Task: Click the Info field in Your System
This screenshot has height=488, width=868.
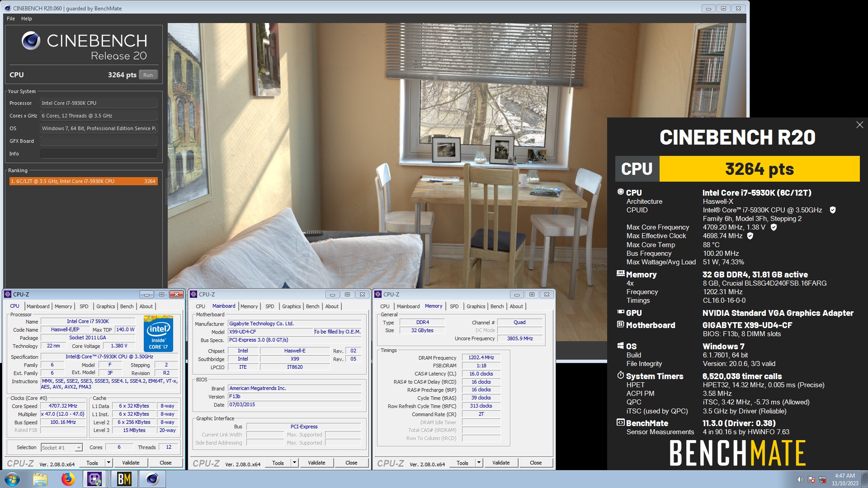Action: pos(99,154)
